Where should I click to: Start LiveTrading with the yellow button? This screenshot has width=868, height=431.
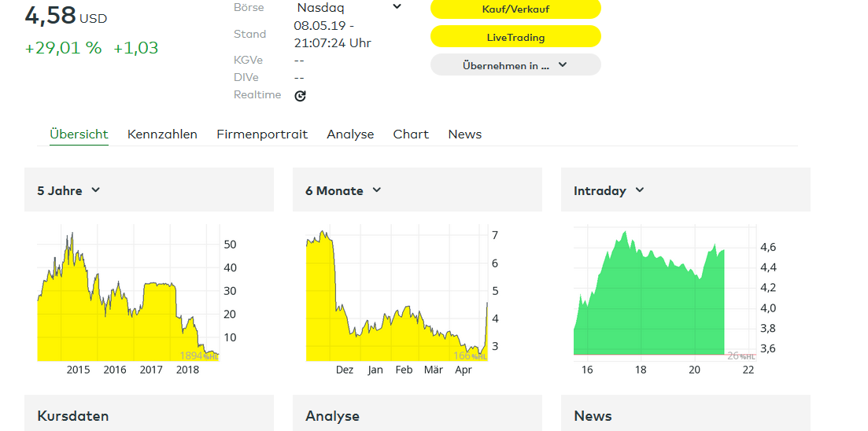(x=515, y=37)
